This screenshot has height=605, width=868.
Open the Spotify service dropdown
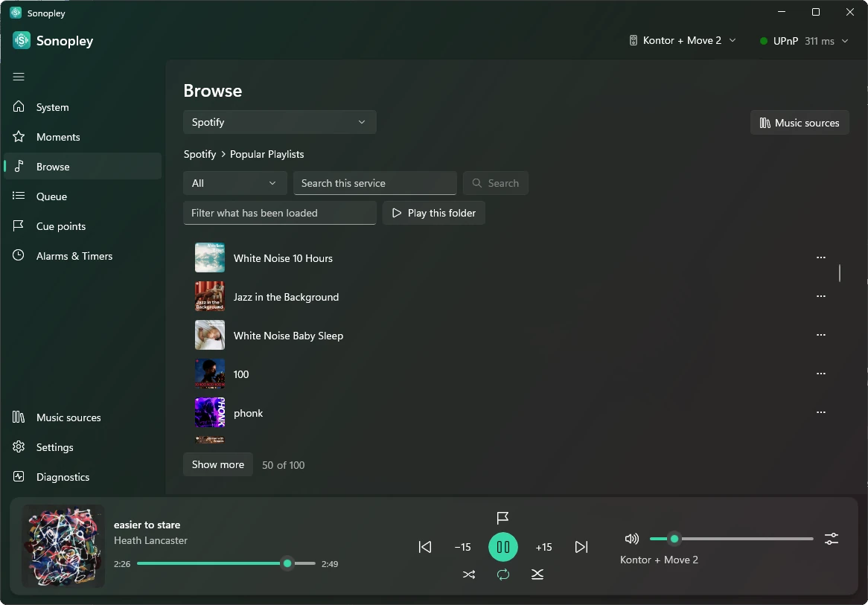tap(280, 122)
